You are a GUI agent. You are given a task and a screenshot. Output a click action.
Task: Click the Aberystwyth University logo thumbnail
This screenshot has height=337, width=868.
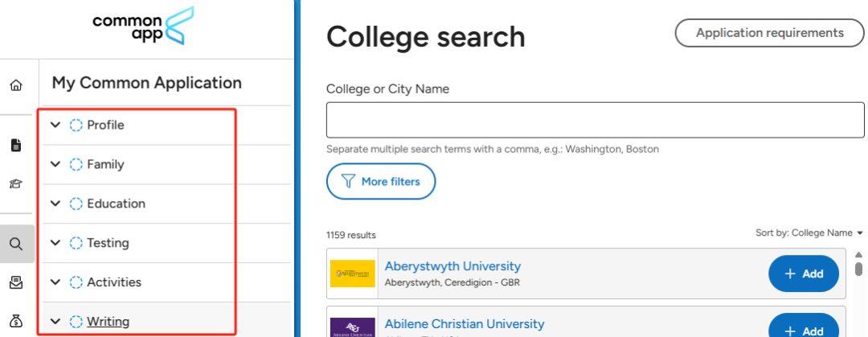tap(353, 273)
